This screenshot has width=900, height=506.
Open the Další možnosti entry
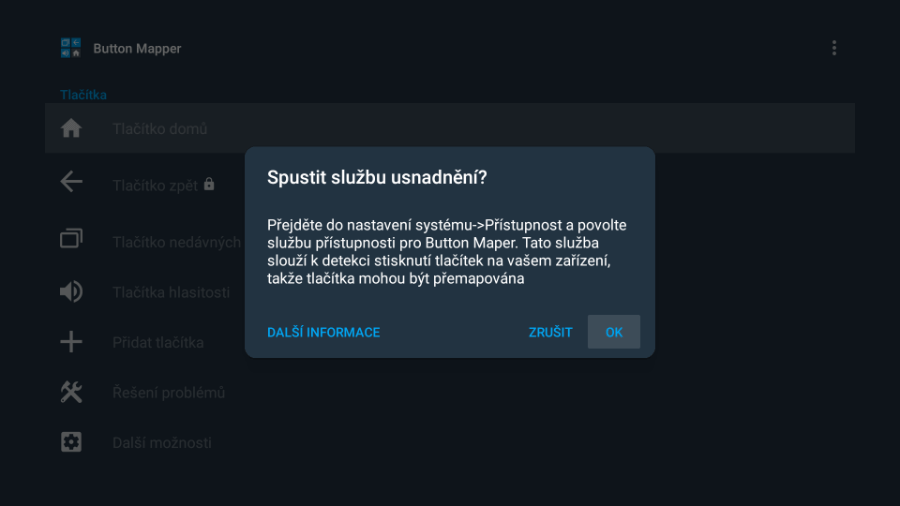point(162,443)
